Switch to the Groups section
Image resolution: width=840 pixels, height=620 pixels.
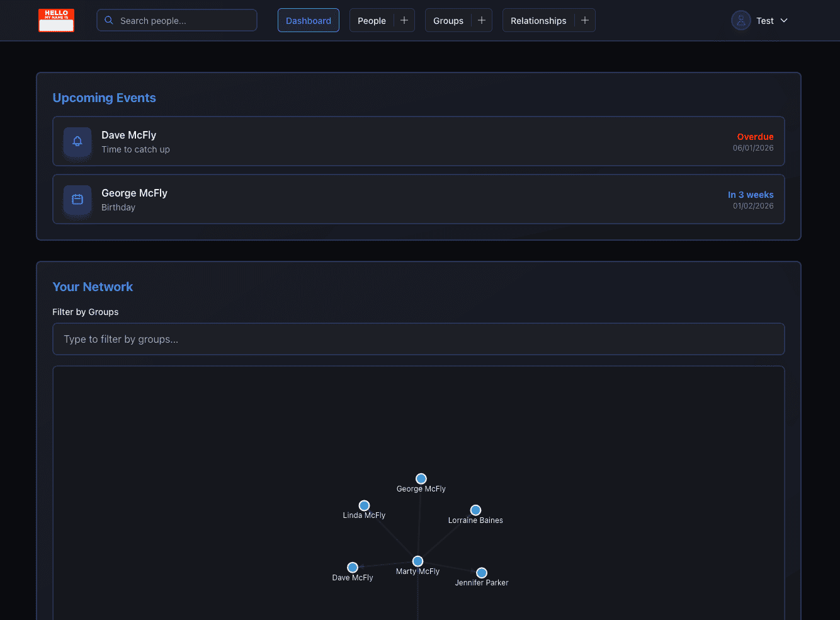pos(448,20)
